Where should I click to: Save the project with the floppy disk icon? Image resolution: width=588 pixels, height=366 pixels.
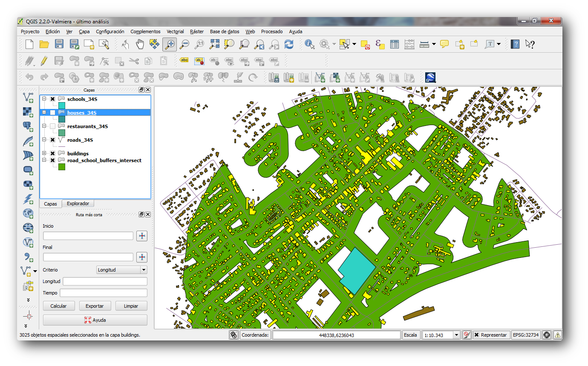tap(59, 44)
